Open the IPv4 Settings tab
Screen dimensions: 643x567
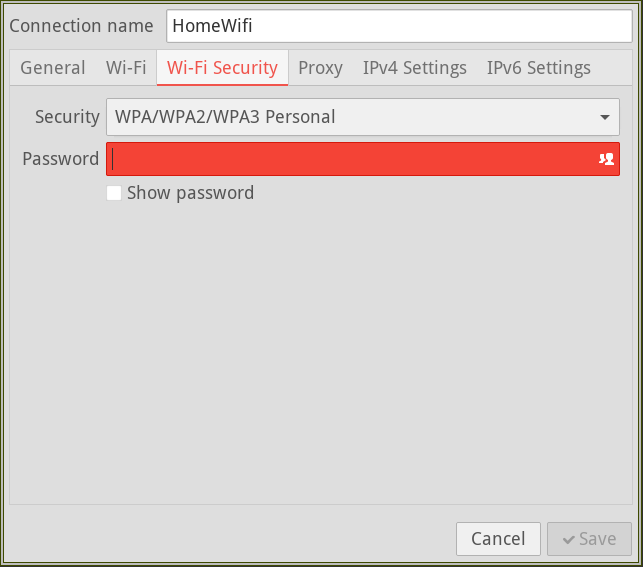click(414, 68)
